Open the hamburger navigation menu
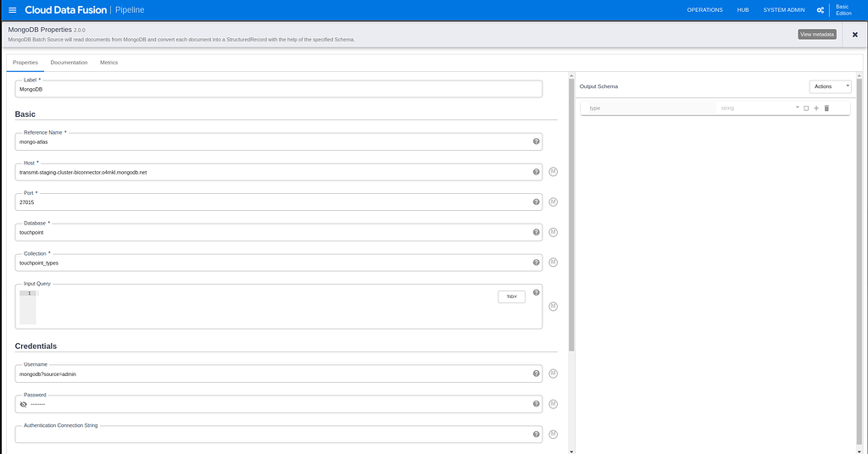 click(x=12, y=10)
